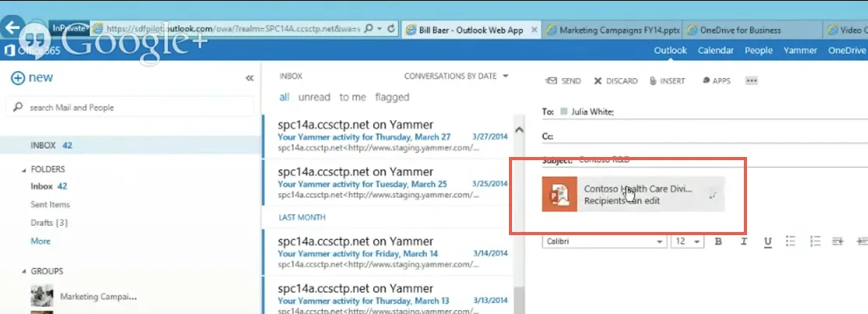
Task: Click the Cc: recipients field
Action: [705, 136]
